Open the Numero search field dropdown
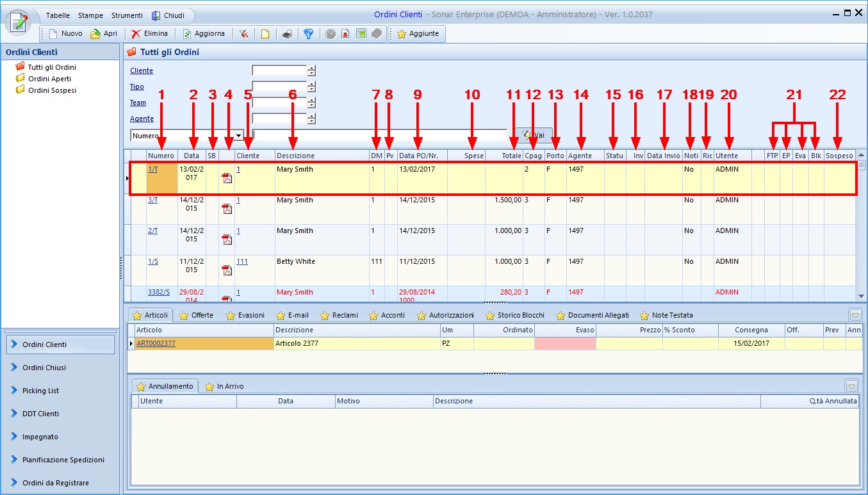 [239, 135]
